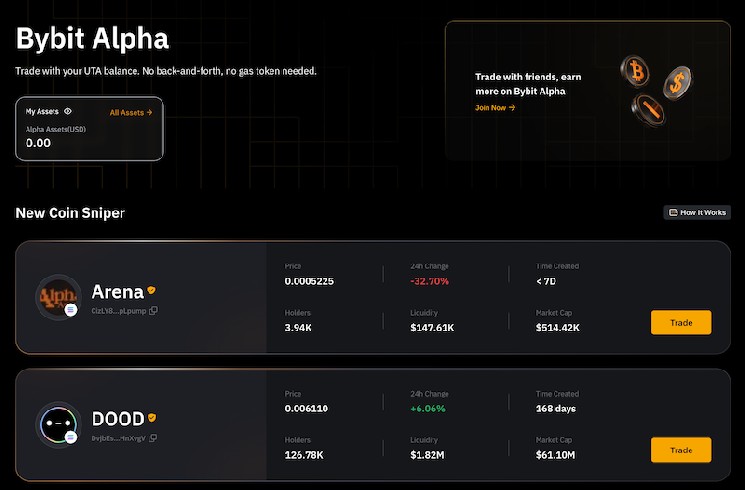This screenshot has height=490, width=745.
Task: Open the How It Works guide
Action: click(x=698, y=212)
